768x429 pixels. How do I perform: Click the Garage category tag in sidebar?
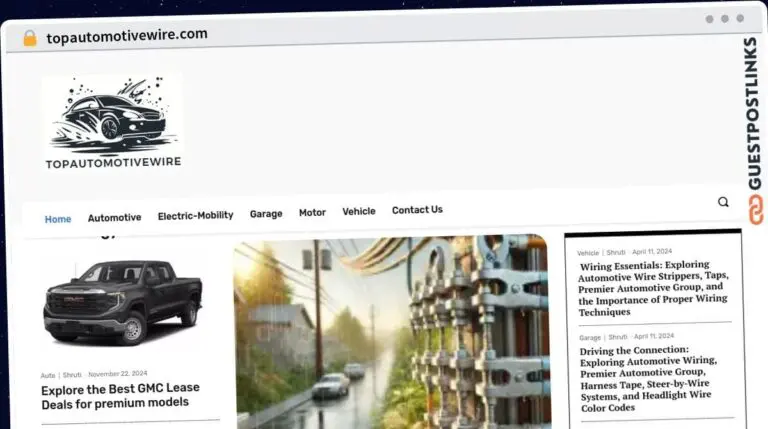click(590, 337)
